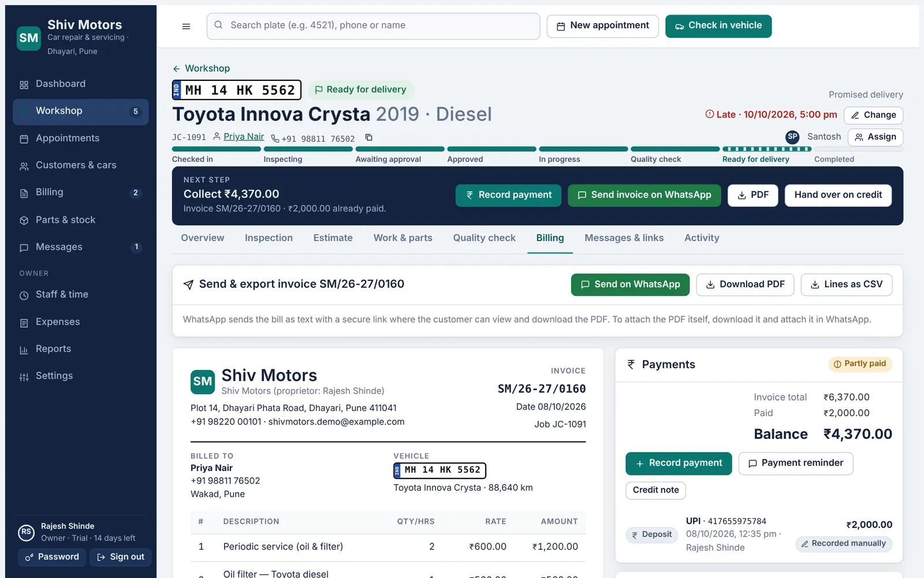Click the Password button
Screen dimensions: 924x578
point(52,557)
